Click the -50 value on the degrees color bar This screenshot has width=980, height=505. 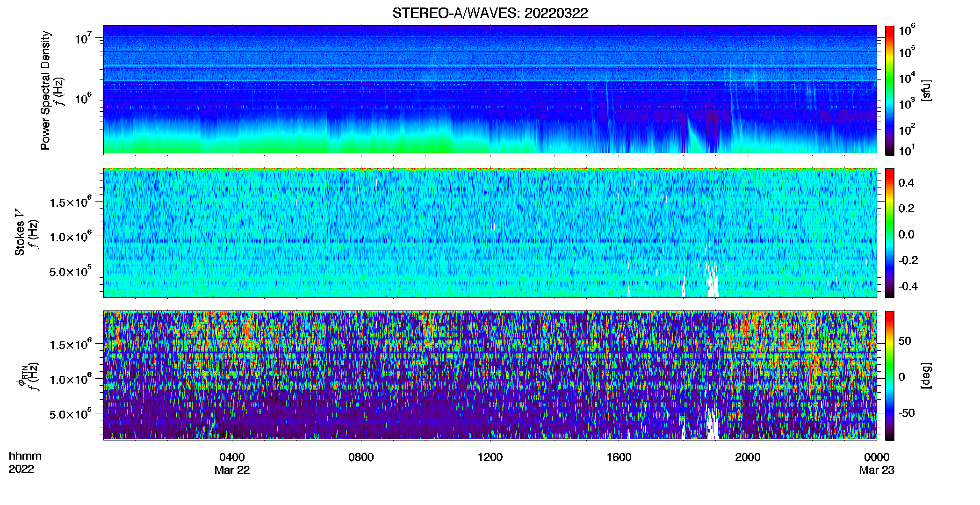point(907,413)
